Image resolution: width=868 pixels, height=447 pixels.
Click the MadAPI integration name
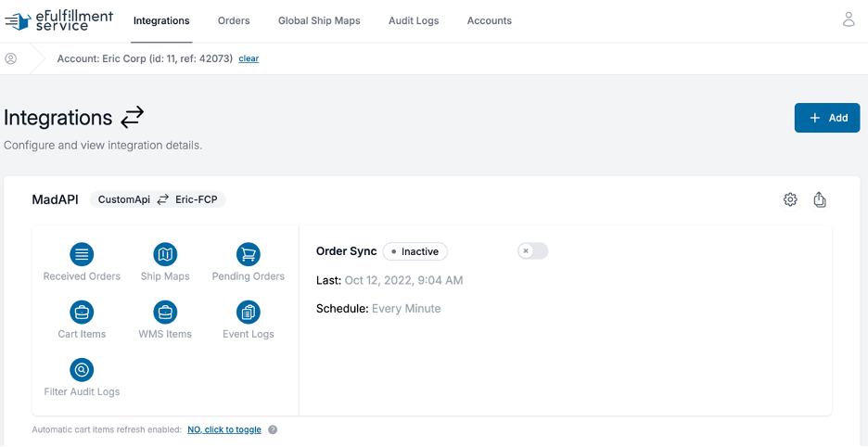click(x=56, y=199)
